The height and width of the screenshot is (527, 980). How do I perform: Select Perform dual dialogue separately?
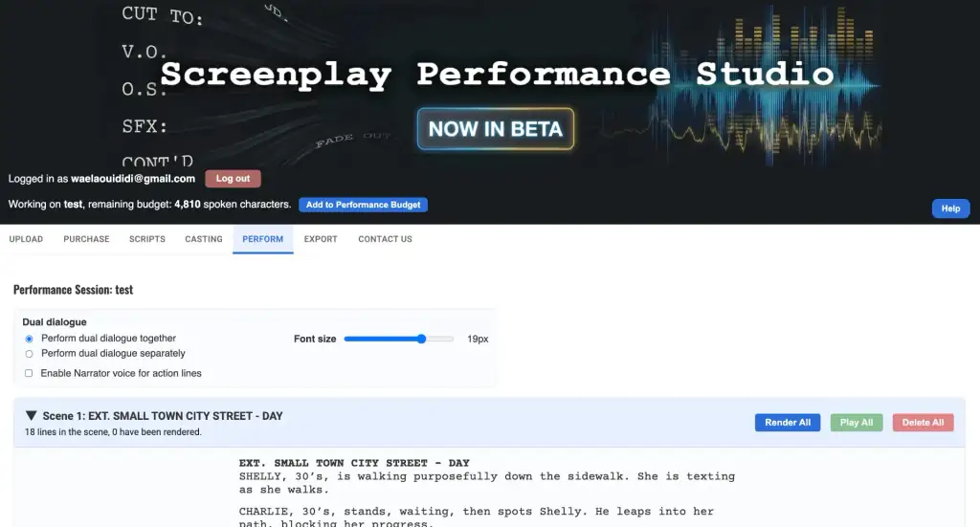pyautogui.click(x=29, y=354)
